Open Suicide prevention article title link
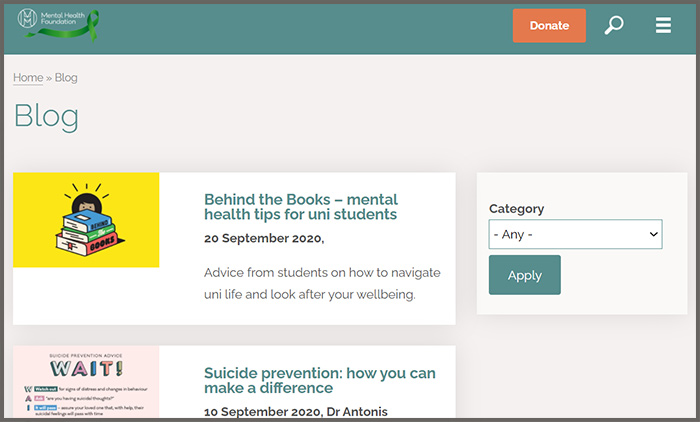The image size is (700, 422). coord(320,380)
